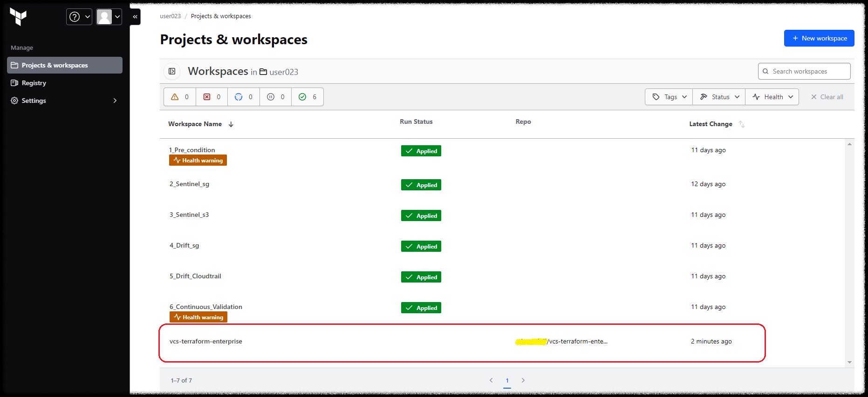Open the 6_Continuous_Validation workspace
This screenshot has height=397, width=868.
(x=206, y=307)
